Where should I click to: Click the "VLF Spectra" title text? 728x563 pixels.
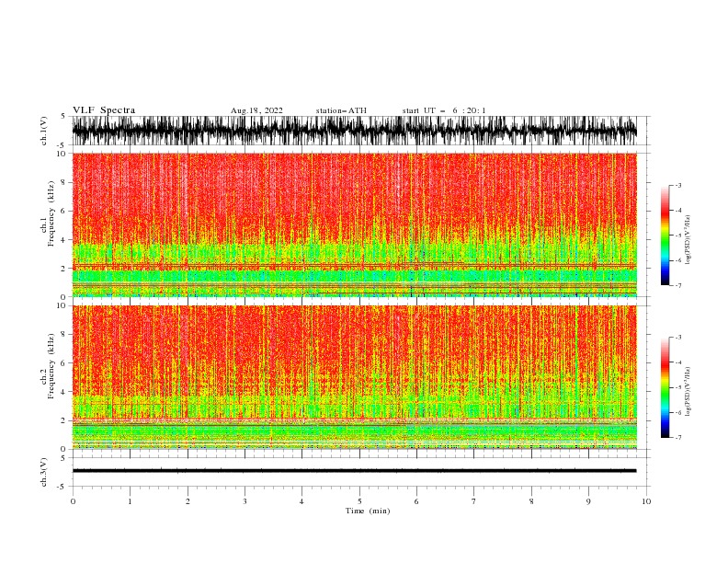pos(104,110)
